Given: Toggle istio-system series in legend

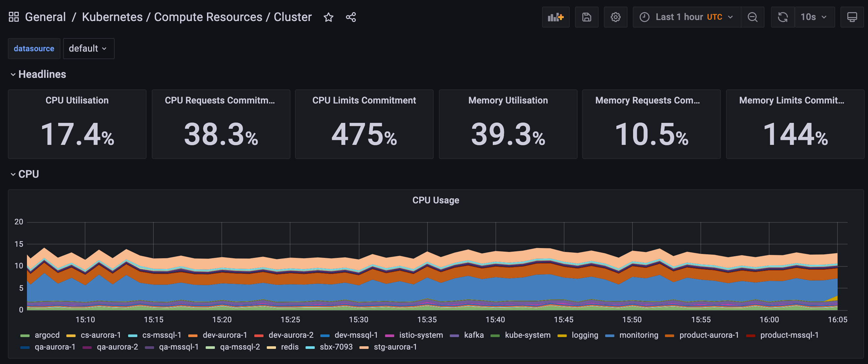Looking at the screenshot, I should point(421,335).
